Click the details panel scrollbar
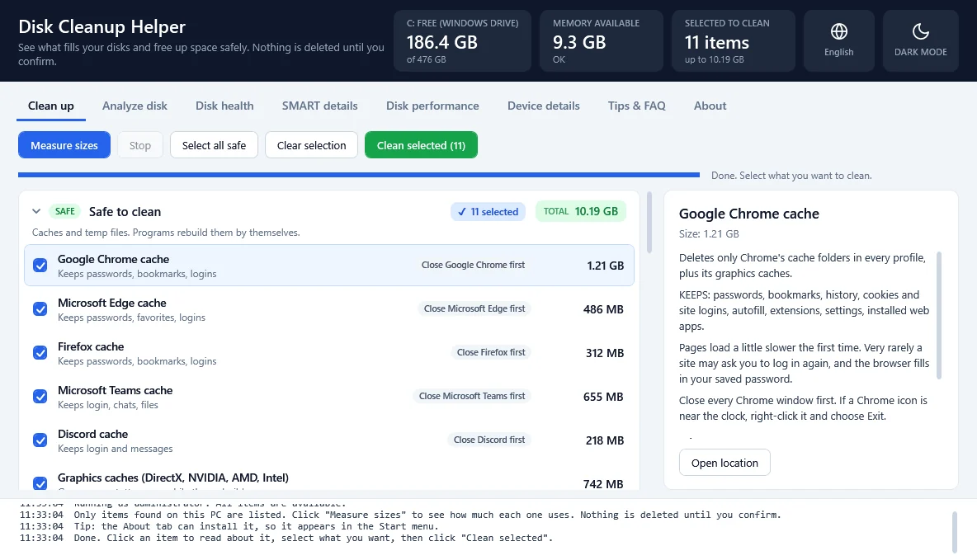The image size is (977, 560). pos(939,315)
